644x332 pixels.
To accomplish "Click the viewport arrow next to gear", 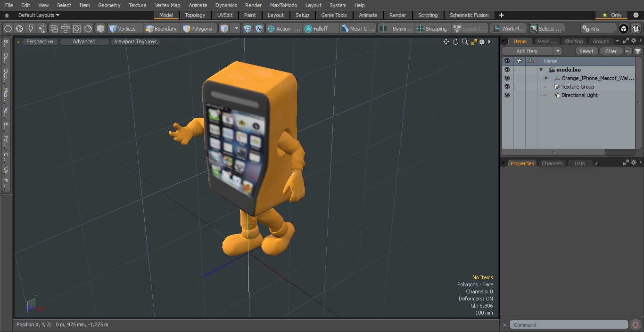I will click(x=489, y=42).
